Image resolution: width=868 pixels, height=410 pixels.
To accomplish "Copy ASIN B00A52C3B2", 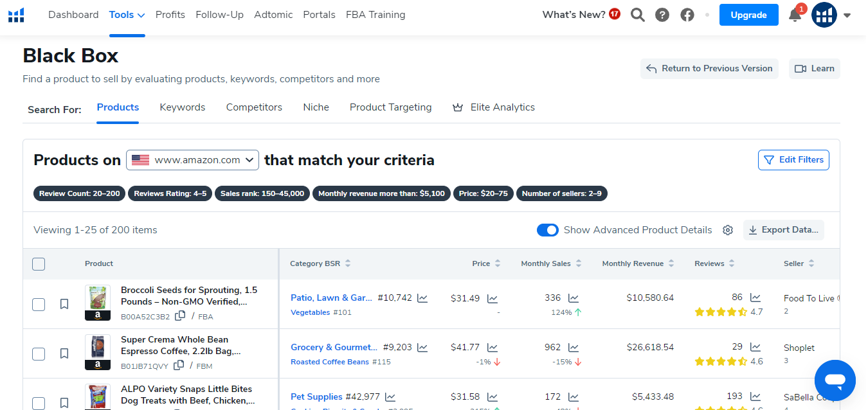I will pos(180,316).
